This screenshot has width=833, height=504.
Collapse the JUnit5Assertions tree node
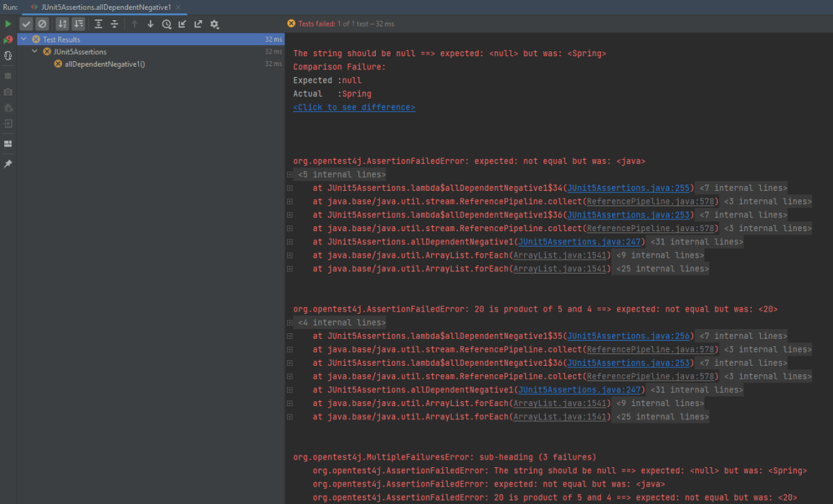(x=35, y=51)
